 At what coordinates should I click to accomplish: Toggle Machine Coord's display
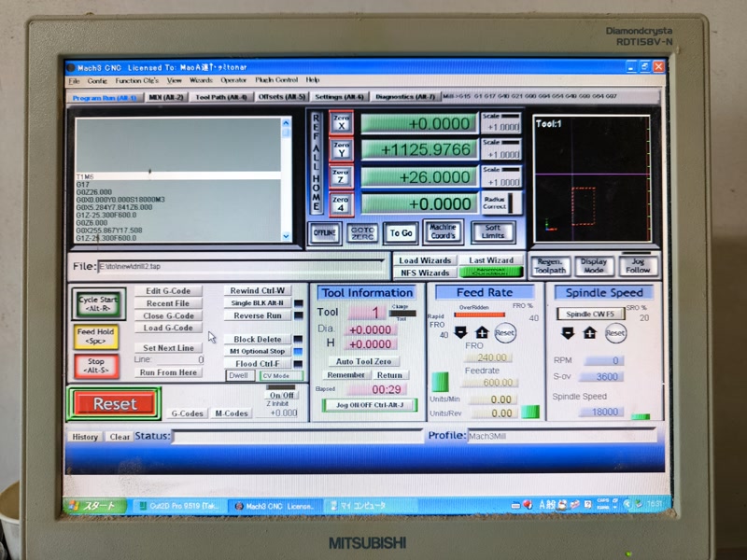coord(443,231)
